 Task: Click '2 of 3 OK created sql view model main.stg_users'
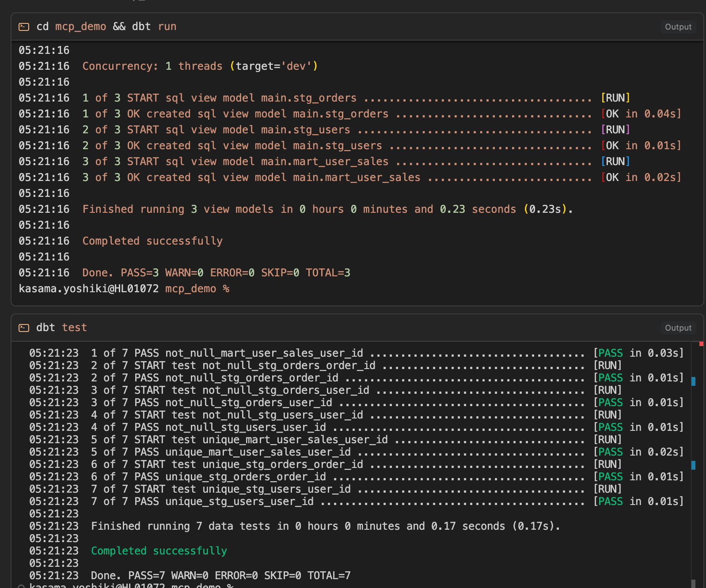[x=232, y=146]
